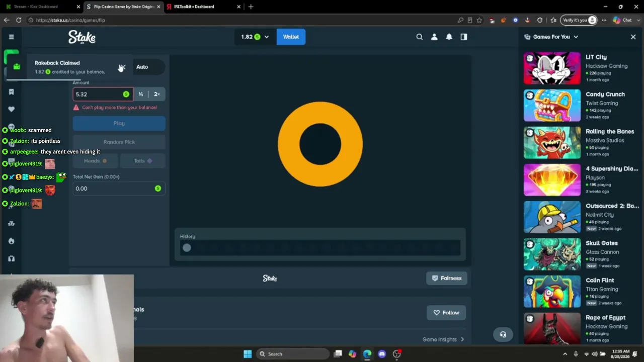Close the IRLToolkit Dashboard tab
This screenshot has height=362, width=644.
point(238,7)
